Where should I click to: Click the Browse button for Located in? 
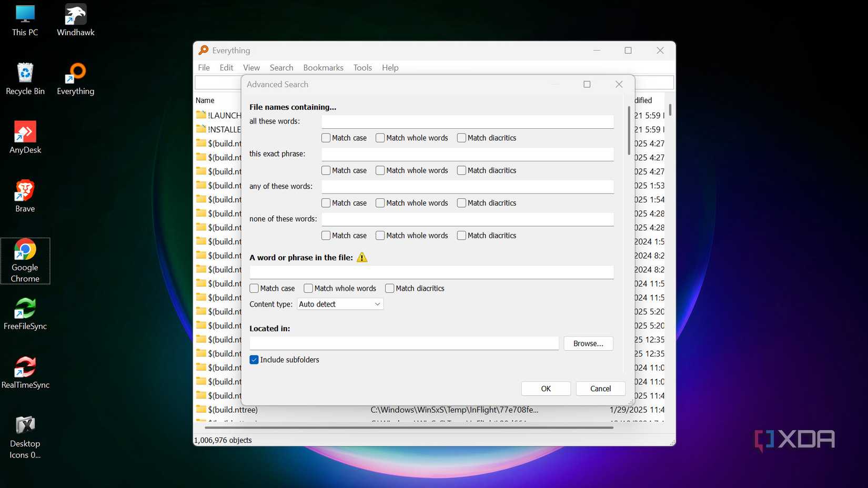[x=588, y=343]
